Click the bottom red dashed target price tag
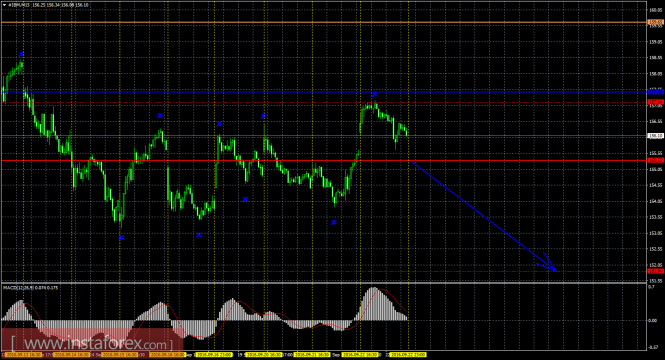 656,271
